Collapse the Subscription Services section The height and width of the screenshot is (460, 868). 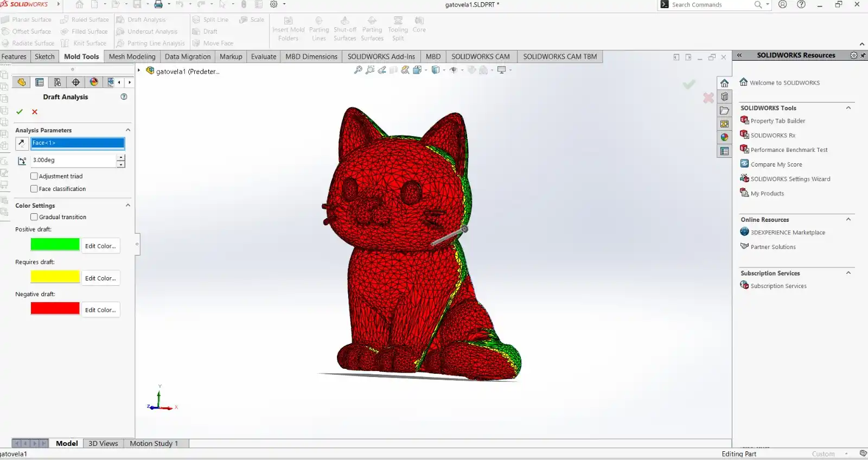(x=848, y=273)
